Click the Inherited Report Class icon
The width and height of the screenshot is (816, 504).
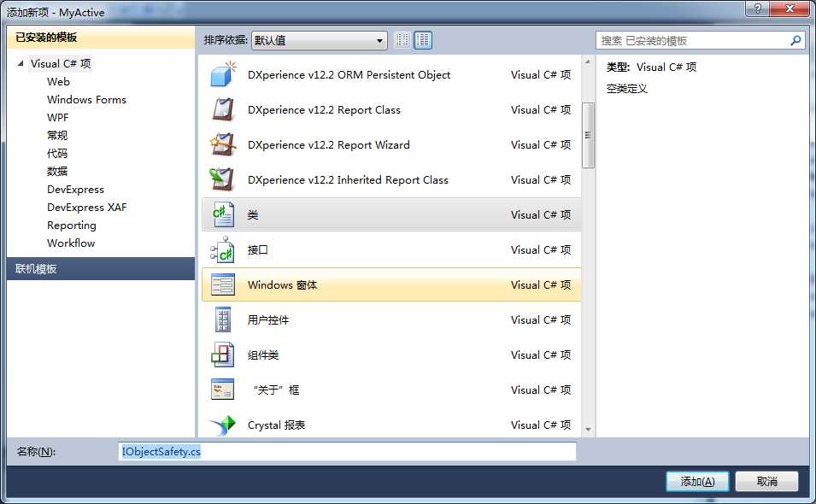coord(222,179)
